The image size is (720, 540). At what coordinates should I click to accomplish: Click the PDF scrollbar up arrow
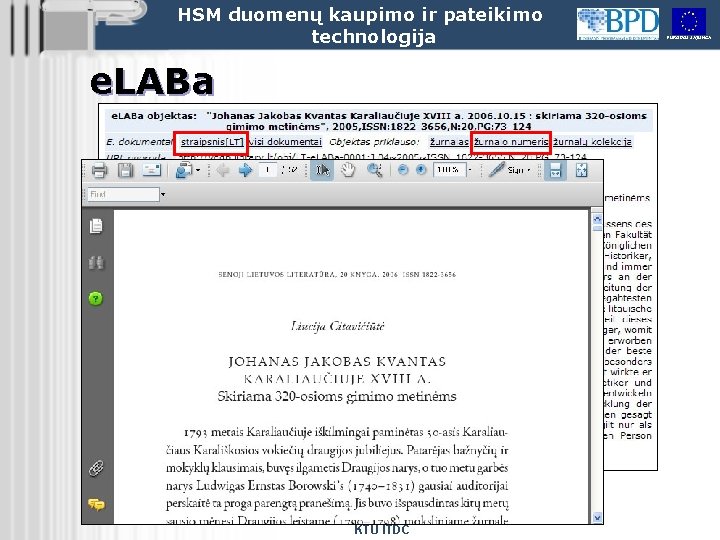coord(597,219)
